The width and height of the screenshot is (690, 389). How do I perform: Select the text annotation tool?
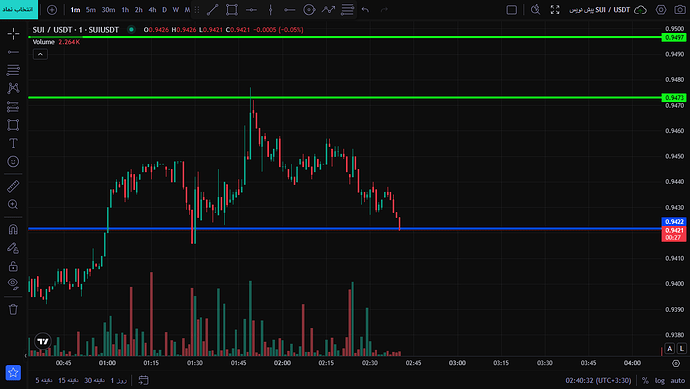13,143
